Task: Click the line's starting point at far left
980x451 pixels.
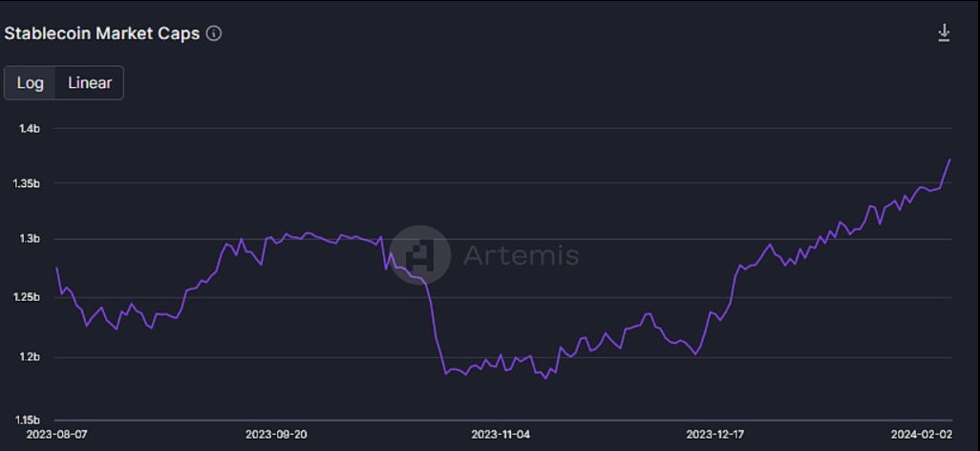Action: pyautogui.click(x=56, y=268)
